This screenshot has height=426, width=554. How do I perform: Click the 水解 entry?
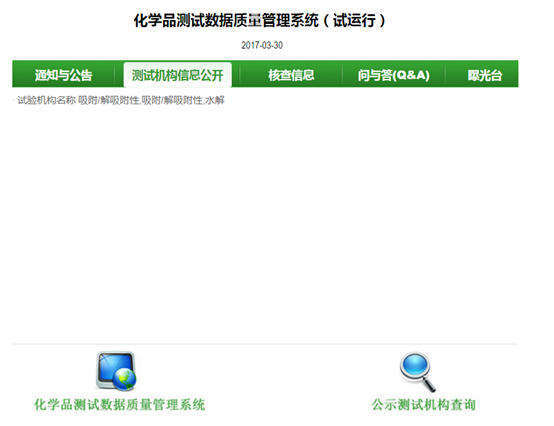(215, 100)
